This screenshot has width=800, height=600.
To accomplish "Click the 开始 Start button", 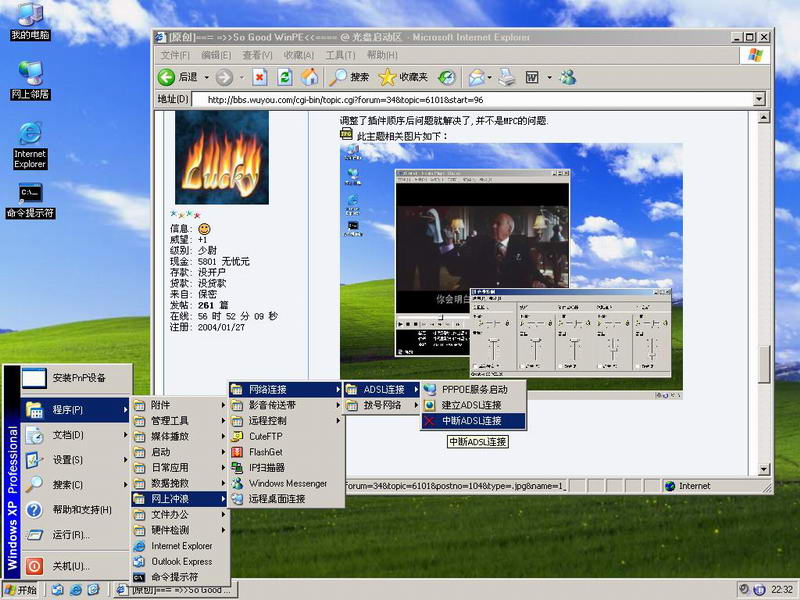I will click(21, 590).
